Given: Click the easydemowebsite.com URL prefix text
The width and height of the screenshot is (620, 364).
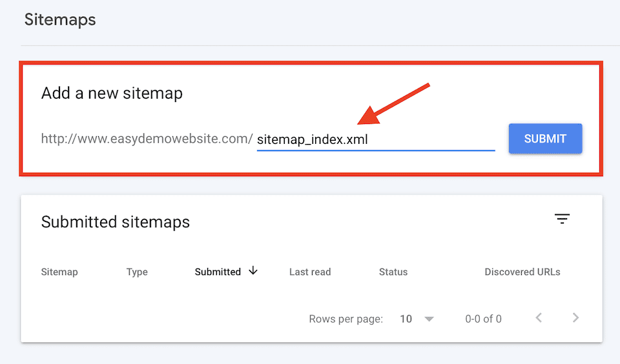Looking at the screenshot, I should (147, 139).
